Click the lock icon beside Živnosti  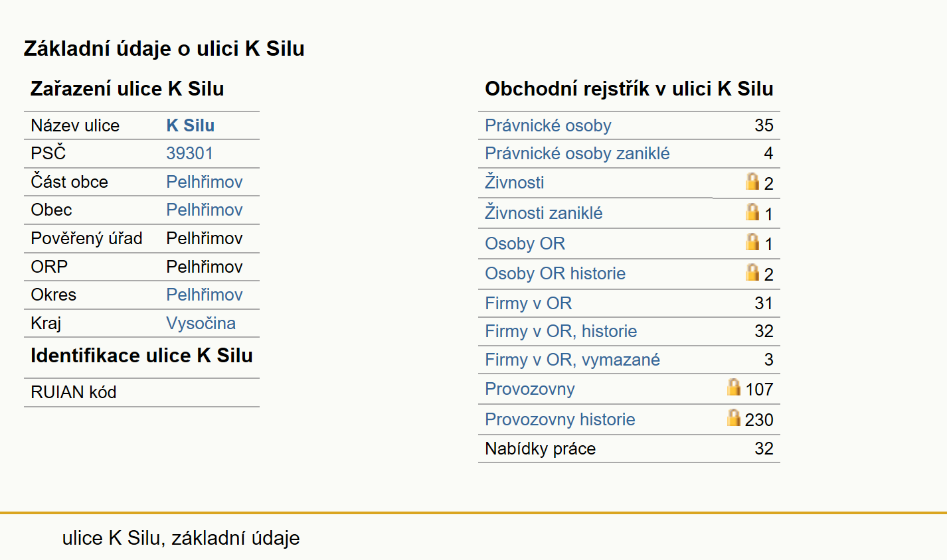752,181
